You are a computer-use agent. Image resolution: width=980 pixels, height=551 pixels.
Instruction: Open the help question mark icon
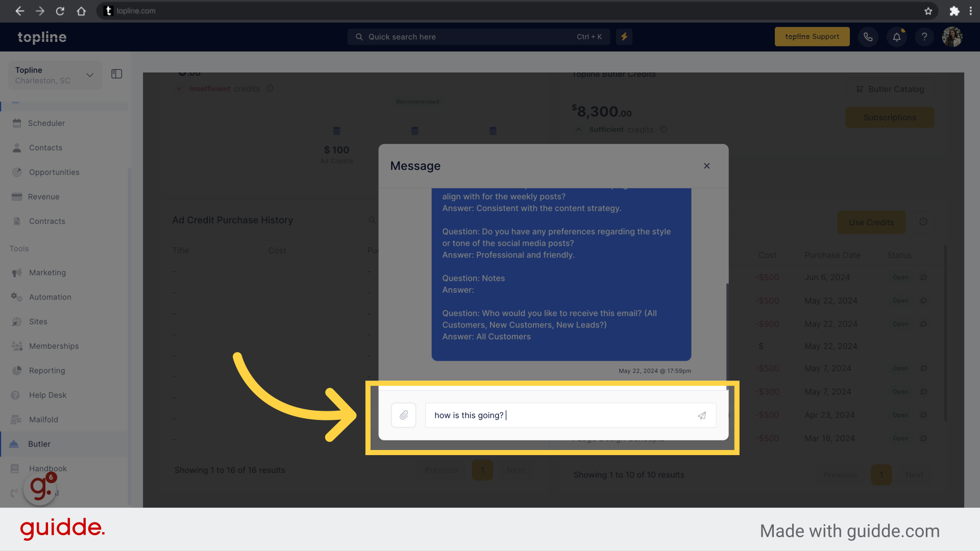[924, 37]
